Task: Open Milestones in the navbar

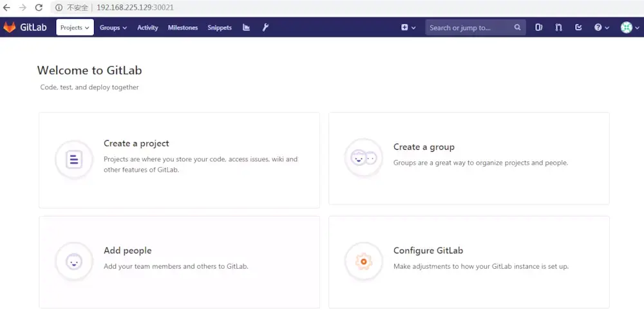Action: (x=183, y=28)
